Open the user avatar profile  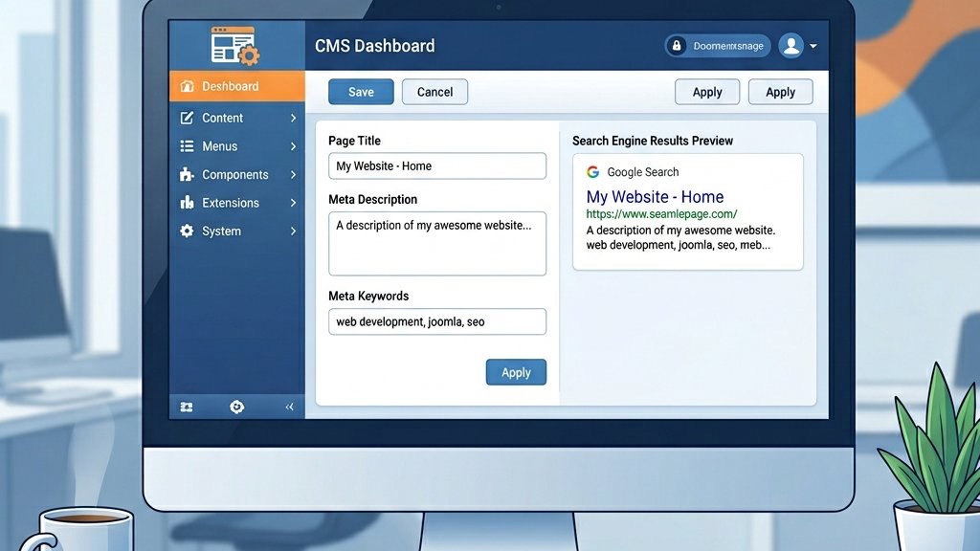(x=791, y=46)
